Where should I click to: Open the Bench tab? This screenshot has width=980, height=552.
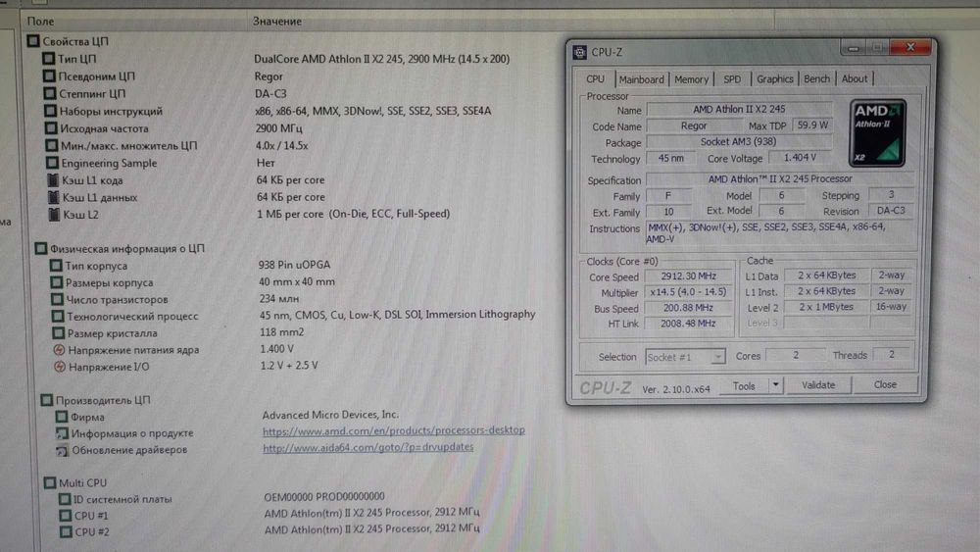pyautogui.click(x=817, y=78)
